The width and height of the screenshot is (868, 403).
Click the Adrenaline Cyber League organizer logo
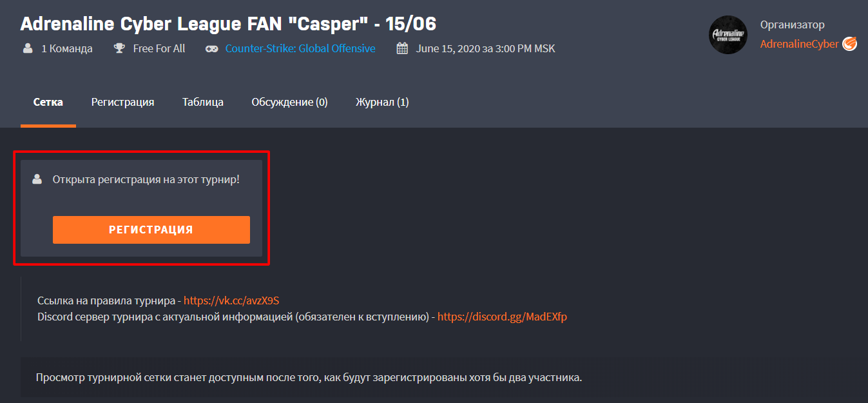tap(728, 35)
